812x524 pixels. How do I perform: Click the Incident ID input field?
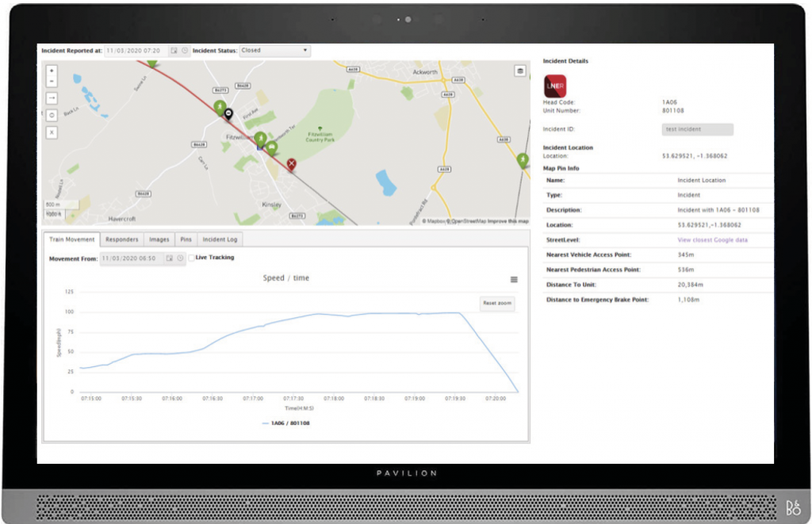tap(697, 129)
